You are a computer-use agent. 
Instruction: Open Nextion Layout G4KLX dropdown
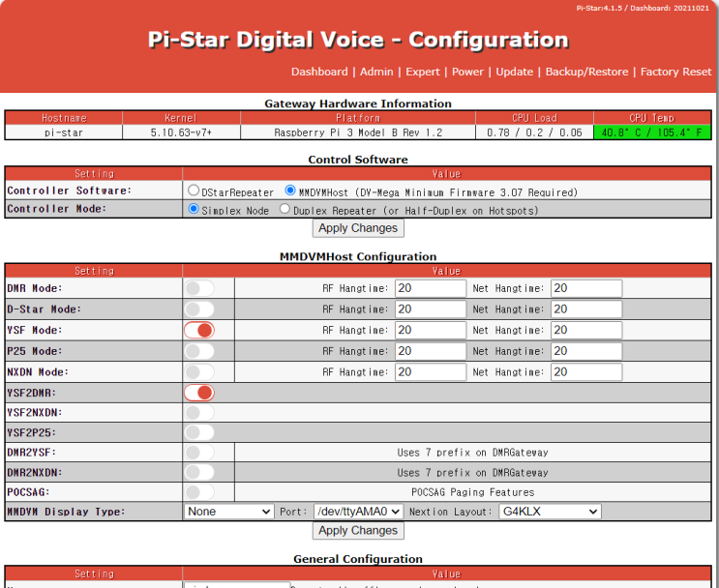click(x=550, y=512)
